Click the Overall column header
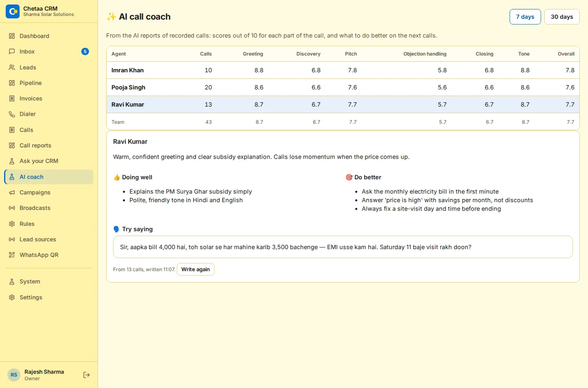This screenshot has height=388, width=588. tap(566, 54)
